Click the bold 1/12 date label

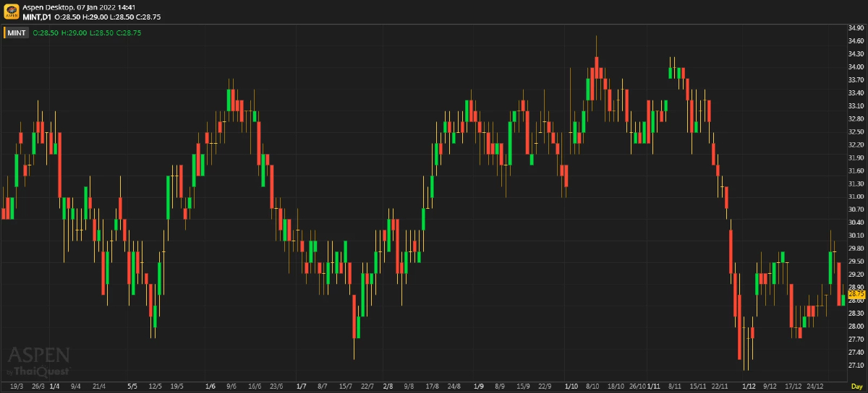point(749,386)
